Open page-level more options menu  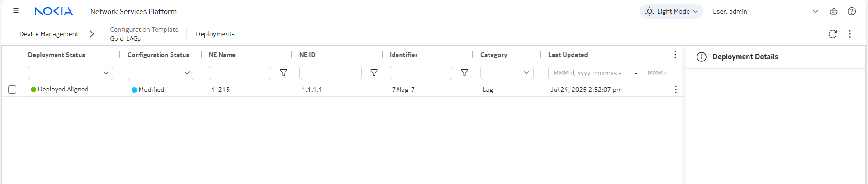pos(849,34)
